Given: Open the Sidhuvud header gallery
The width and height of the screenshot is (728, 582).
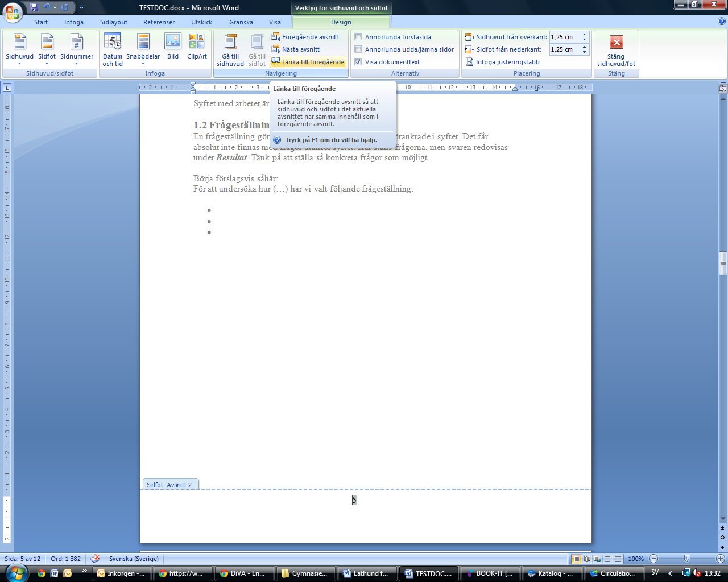Looking at the screenshot, I should [19, 49].
